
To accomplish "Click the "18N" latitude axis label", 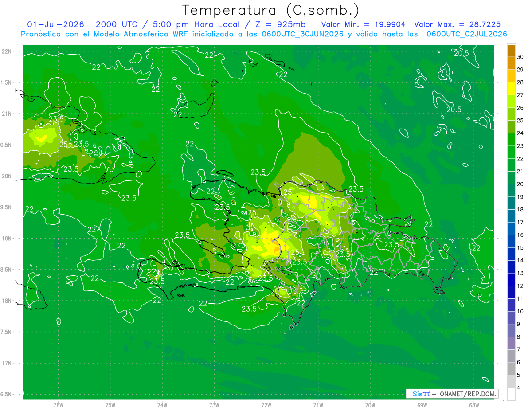I will pyautogui.click(x=7, y=301).
